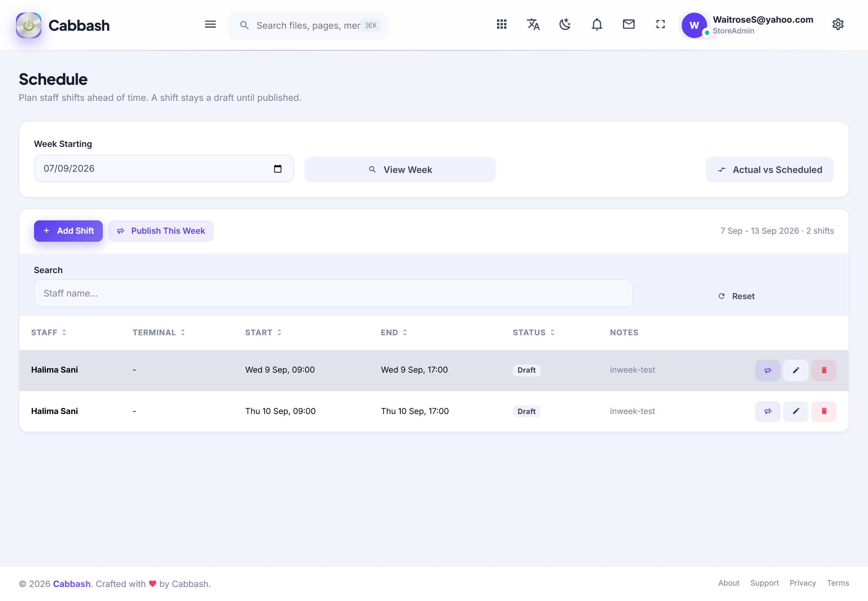This screenshot has height=601, width=868.
Task: Toggle fullscreen mode icon
Action: pos(660,24)
